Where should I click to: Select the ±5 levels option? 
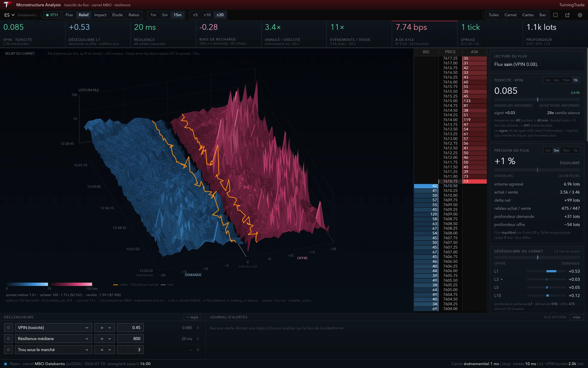click(195, 15)
